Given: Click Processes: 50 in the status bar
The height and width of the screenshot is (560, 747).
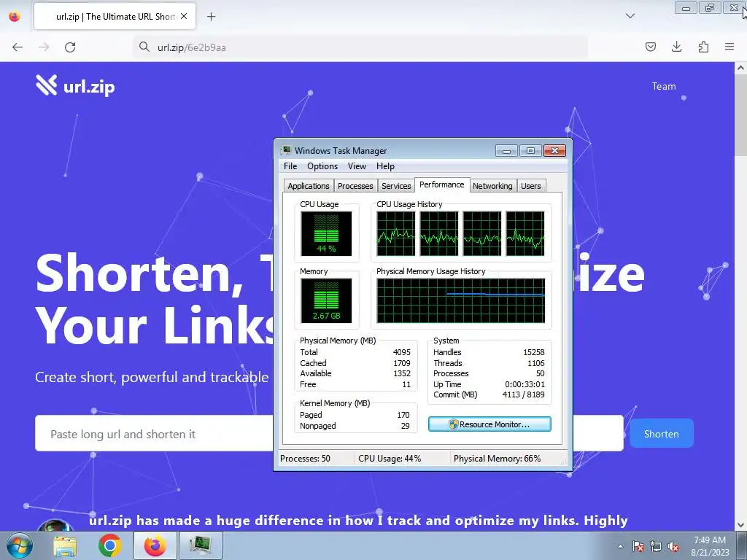Looking at the screenshot, I should [x=305, y=459].
